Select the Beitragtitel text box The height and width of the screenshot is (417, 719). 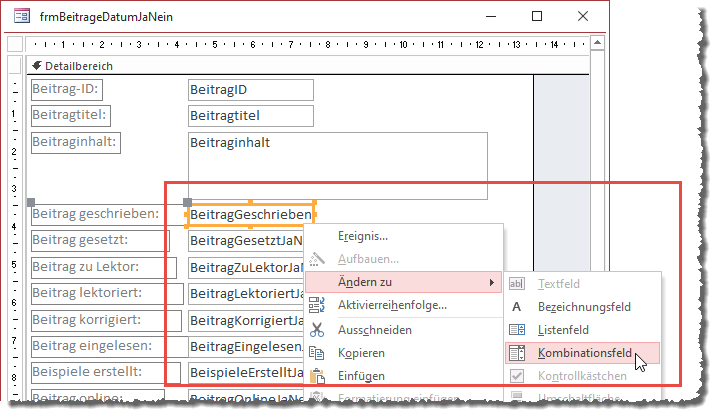[251, 116]
